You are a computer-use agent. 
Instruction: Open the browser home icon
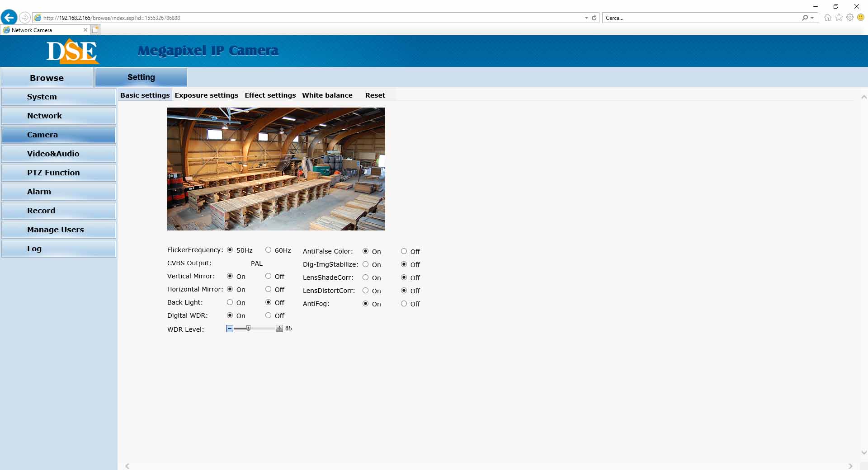pyautogui.click(x=827, y=18)
